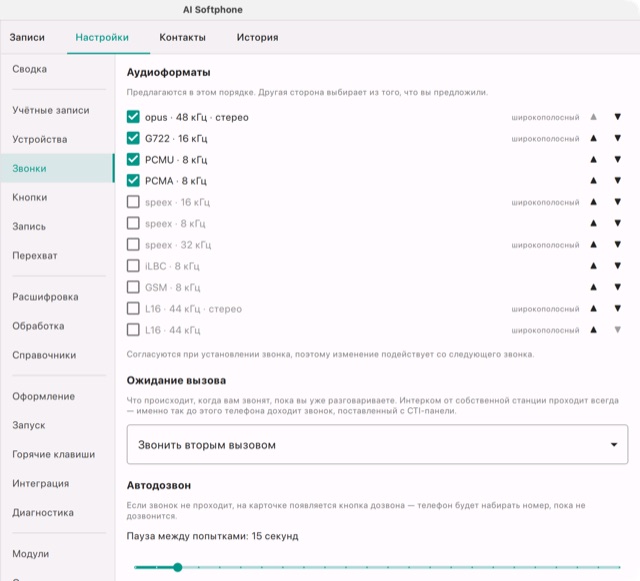
Task: Move iLBC 8 кГц codec down
Action: (x=618, y=266)
